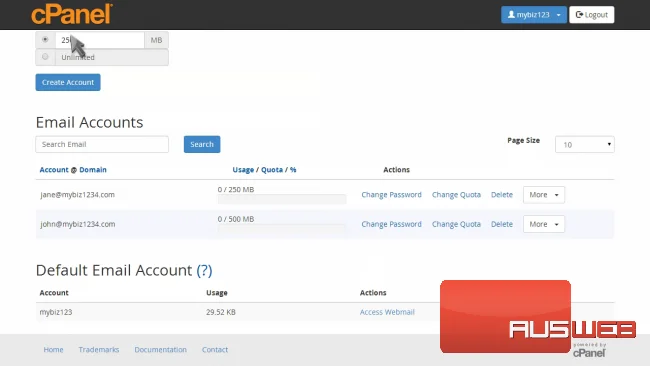Screen dimensions: 650x366
Task: Click the Create Account button
Action: click(x=68, y=82)
